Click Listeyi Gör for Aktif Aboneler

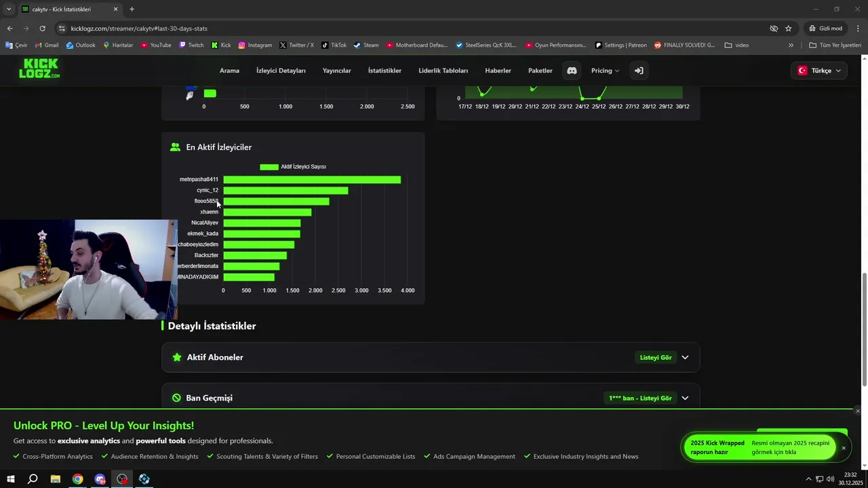point(656,357)
